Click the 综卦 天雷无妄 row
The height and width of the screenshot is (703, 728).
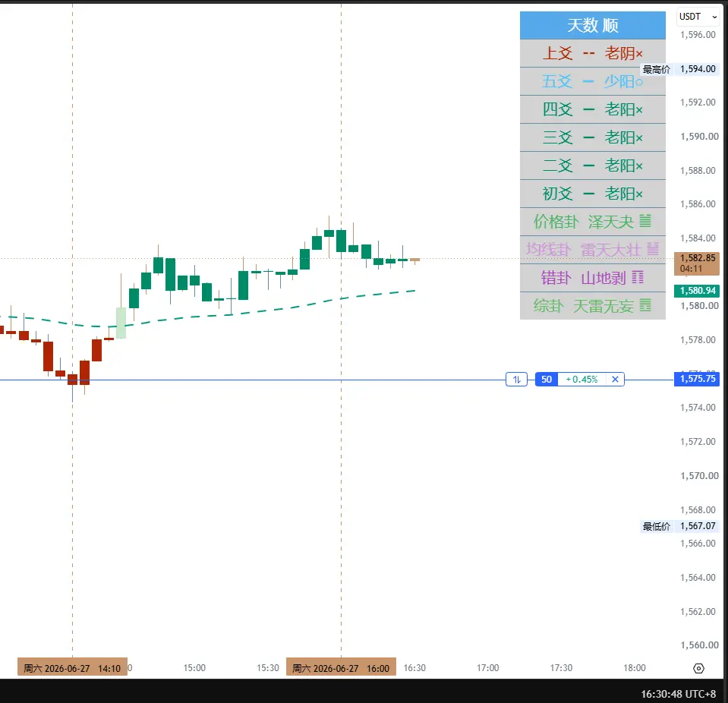click(x=592, y=306)
